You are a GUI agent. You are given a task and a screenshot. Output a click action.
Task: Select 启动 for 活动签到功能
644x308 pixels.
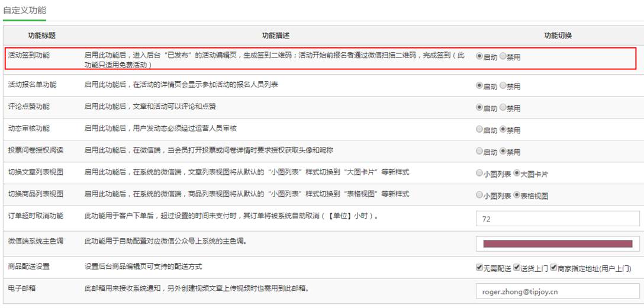click(x=479, y=57)
